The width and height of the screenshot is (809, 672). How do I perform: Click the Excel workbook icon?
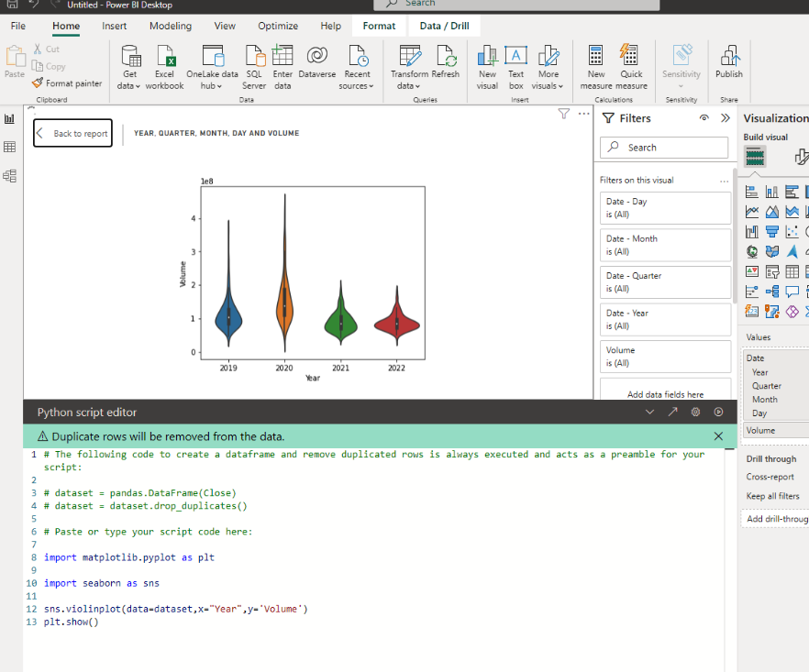(x=164, y=56)
